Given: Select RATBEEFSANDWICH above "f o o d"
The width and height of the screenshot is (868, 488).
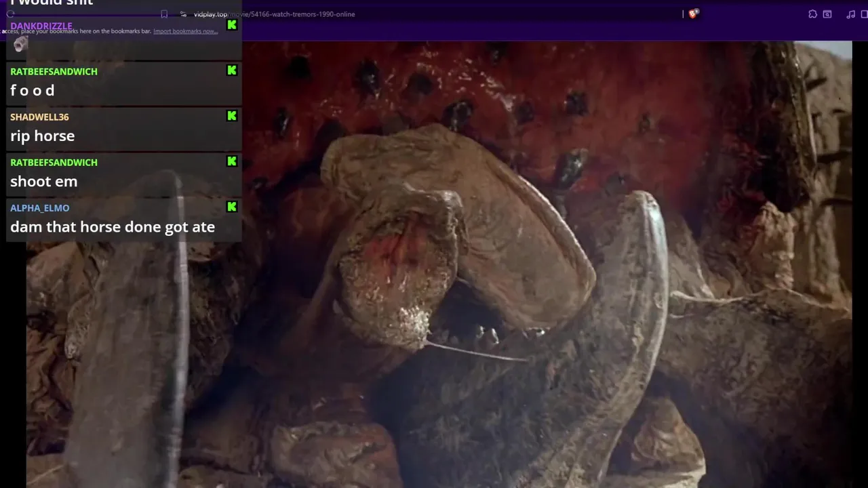Looking at the screenshot, I should tap(54, 71).
